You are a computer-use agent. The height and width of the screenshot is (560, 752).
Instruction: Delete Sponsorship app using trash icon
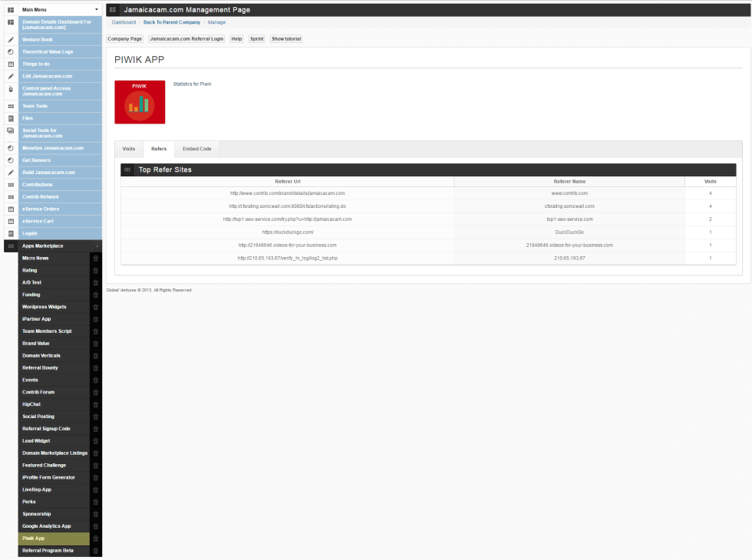pos(96,514)
